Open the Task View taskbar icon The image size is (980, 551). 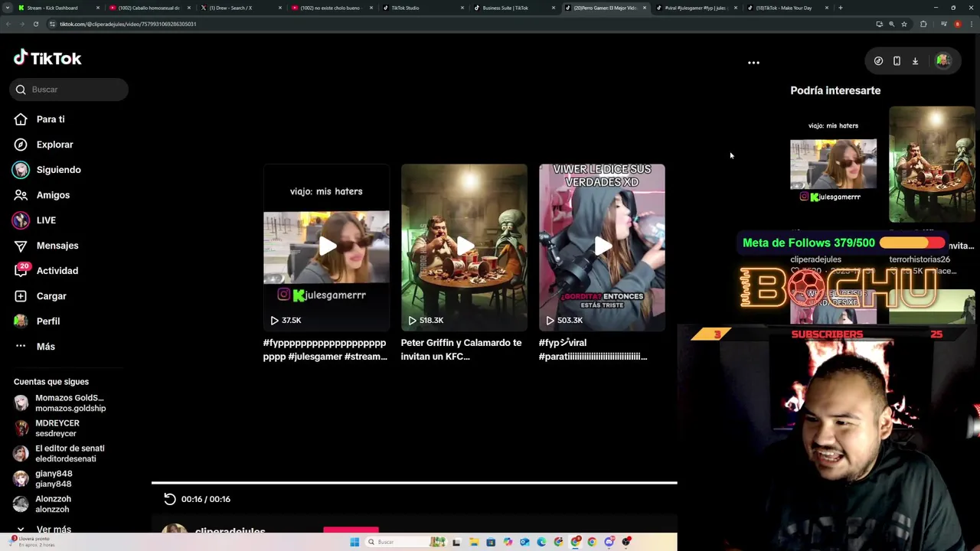(456, 542)
